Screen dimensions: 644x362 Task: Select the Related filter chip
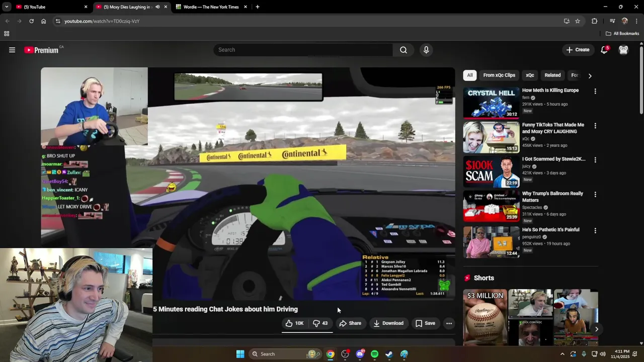click(x=552, y=75)
